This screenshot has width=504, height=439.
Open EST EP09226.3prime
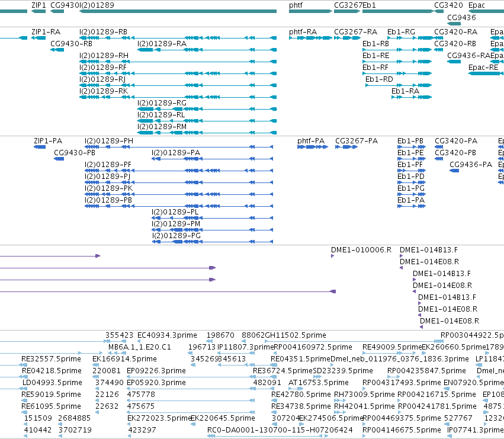click(156, 371)
